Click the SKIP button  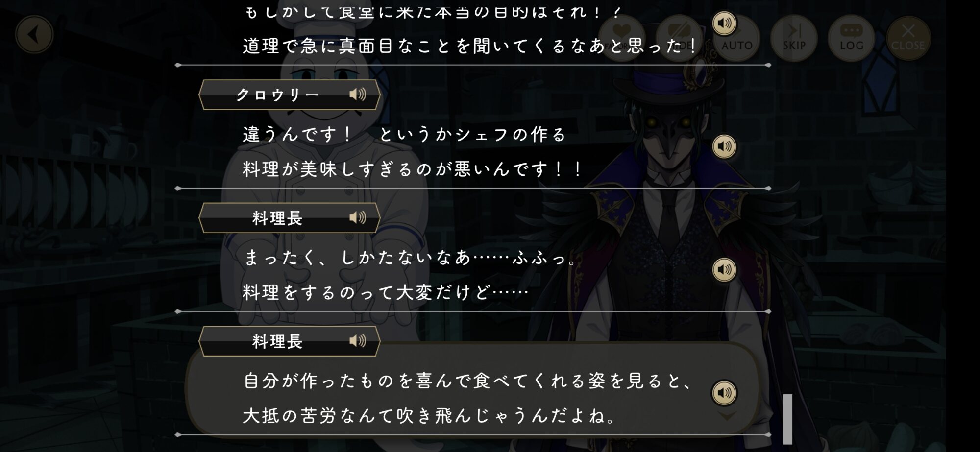point(794,38)
